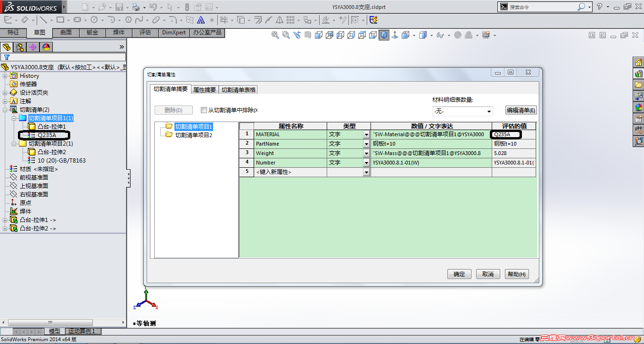Select 传感器 in feature tree
644x344 pixels.
(28, 84)
